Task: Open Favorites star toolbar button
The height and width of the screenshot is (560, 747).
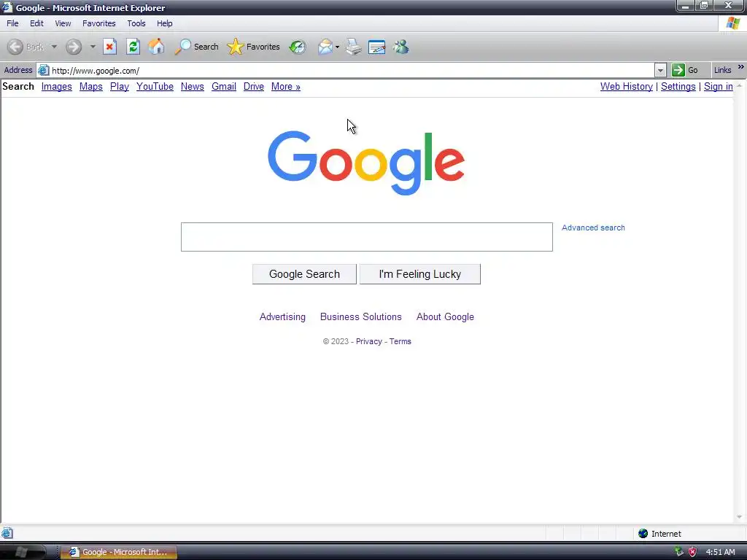Action: click(253, 47)
